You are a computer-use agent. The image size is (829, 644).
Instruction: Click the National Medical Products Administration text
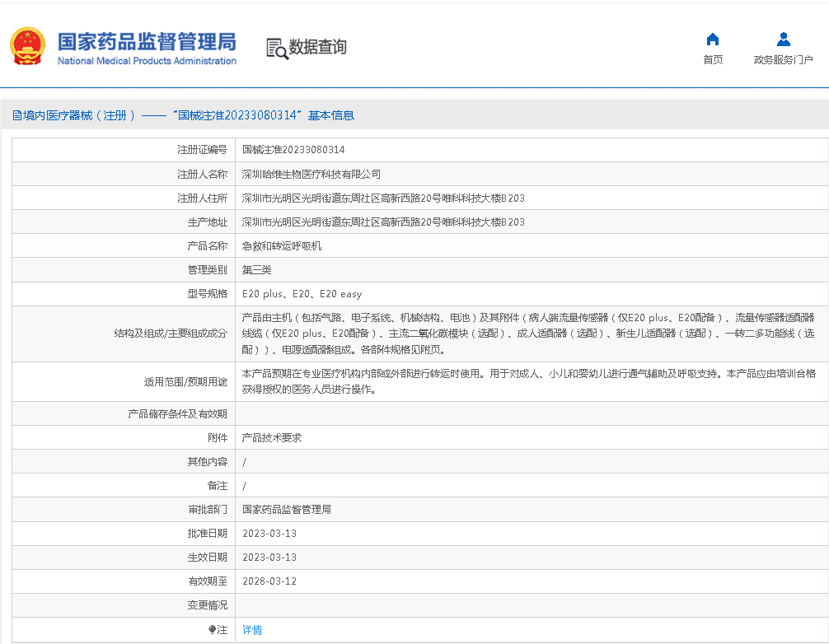pos(147,61)
